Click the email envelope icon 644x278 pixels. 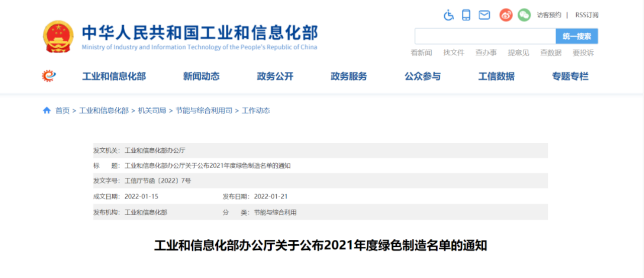tap(484, 15)
